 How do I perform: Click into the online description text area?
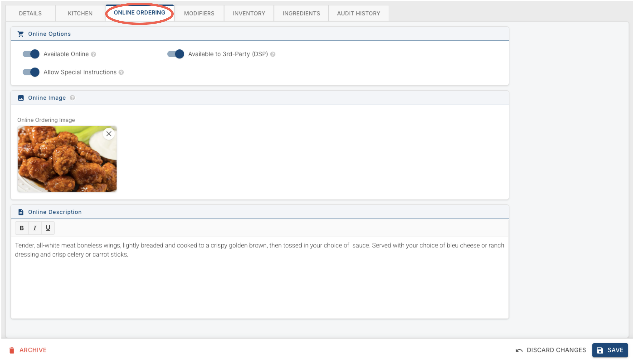click(x=260, y=277)
